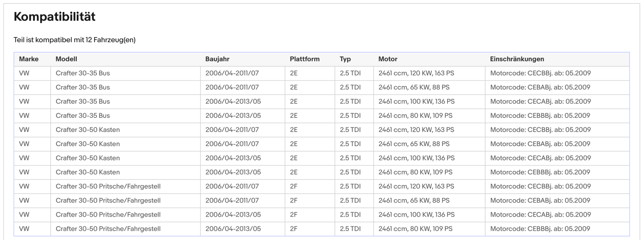Click Motorcode CECA restriction in Crafter 30-50 Kasten row
Screen dimensions: 644x240
click(x=541, y=158)
